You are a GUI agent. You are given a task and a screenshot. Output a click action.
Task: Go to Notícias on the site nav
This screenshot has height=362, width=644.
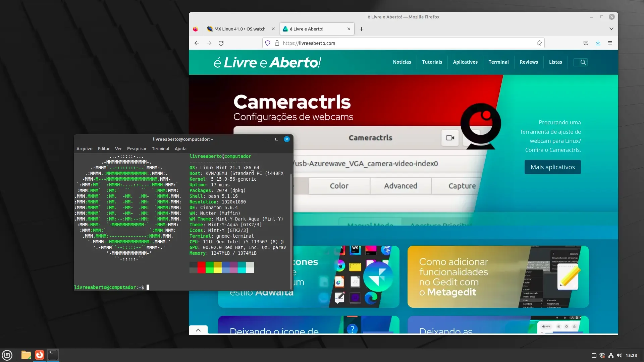pos(402,62)
